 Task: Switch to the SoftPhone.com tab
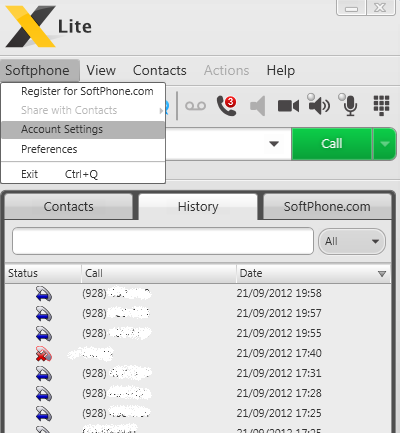coord(327,207)
